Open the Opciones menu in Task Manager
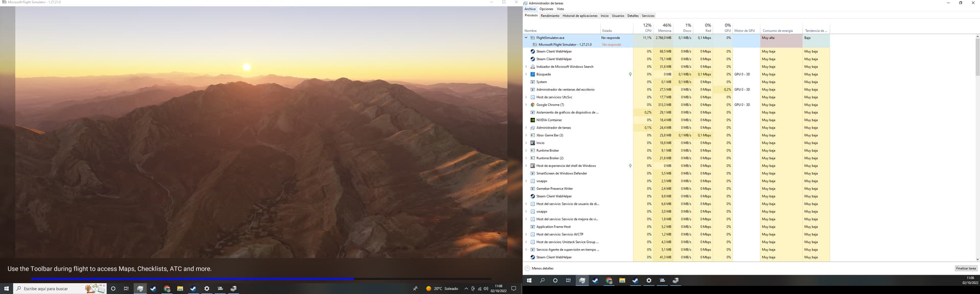 (546, 9)
